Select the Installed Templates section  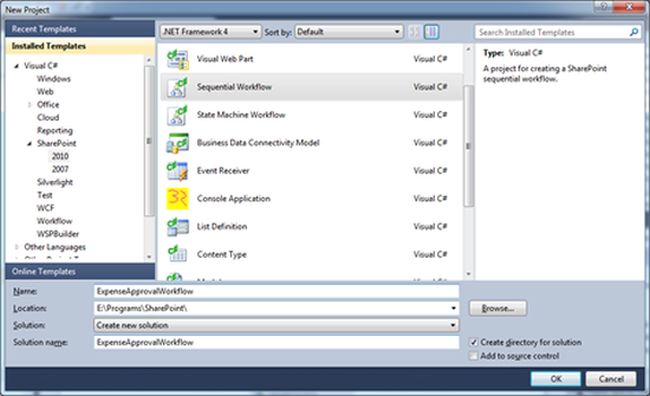pos(80,46)
